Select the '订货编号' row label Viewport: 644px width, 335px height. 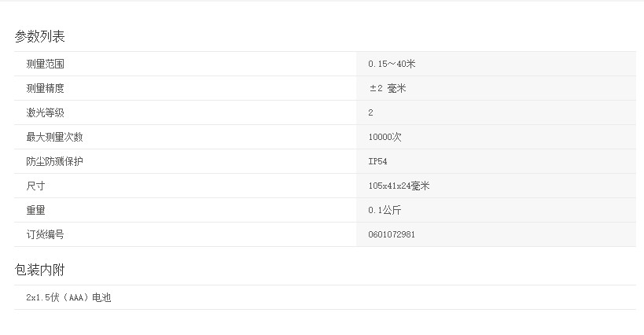(45, 234)
